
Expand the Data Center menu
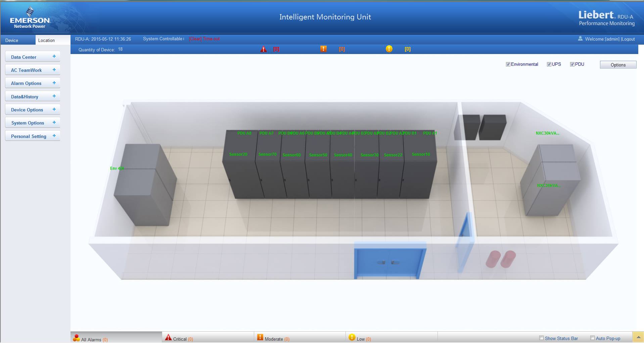33,57
